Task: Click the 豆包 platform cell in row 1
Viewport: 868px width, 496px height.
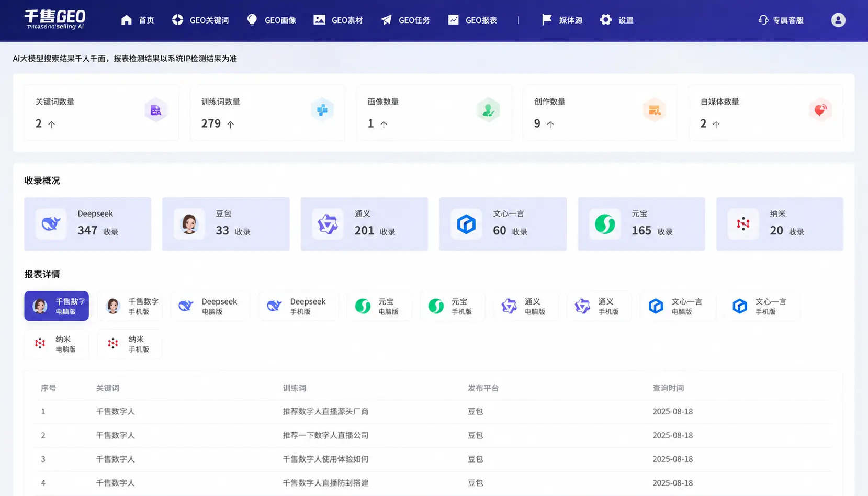Action: point(475,412)
